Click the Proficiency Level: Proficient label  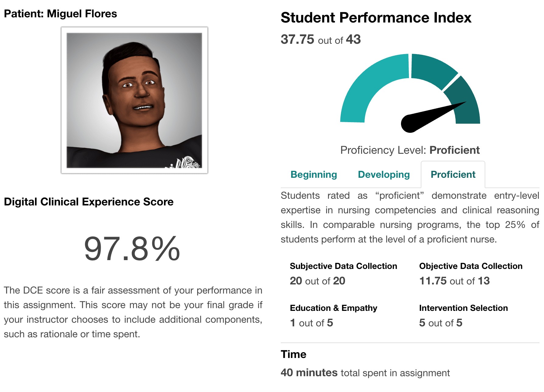point(410,150)
